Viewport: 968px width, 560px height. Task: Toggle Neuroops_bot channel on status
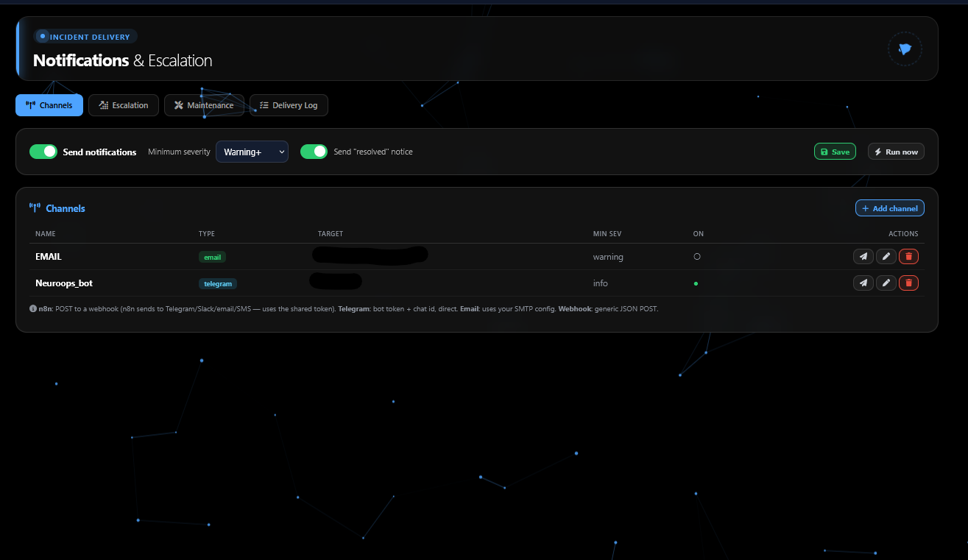pos(696,283)
